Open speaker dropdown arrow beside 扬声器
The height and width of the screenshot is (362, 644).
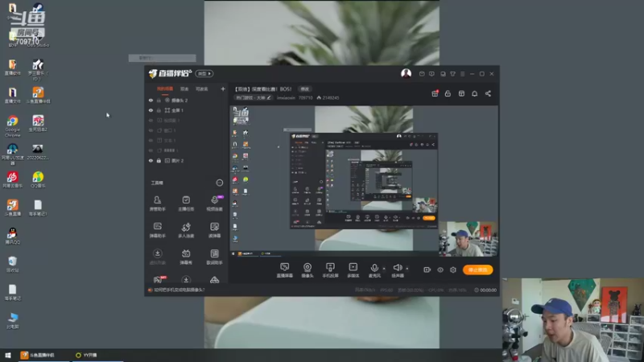click(x=407, y=269)
